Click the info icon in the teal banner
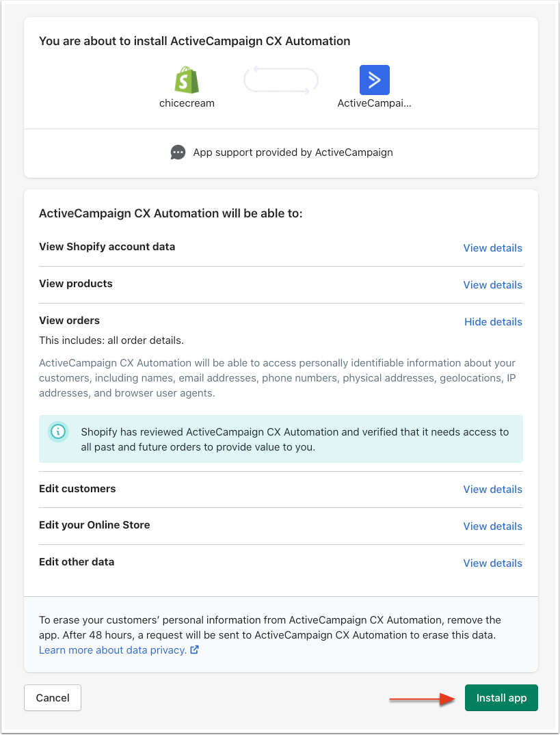The height and width of the screenshot is (735, 560). click(x=59, y=431)
